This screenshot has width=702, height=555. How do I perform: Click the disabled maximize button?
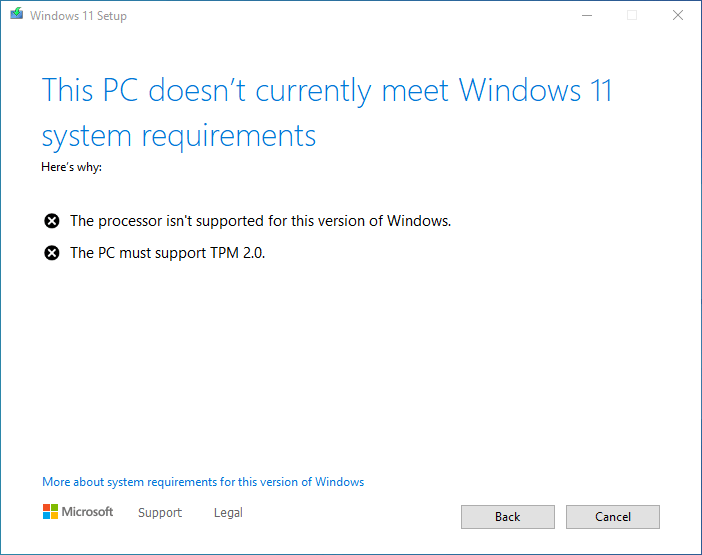tap(632, 16)
